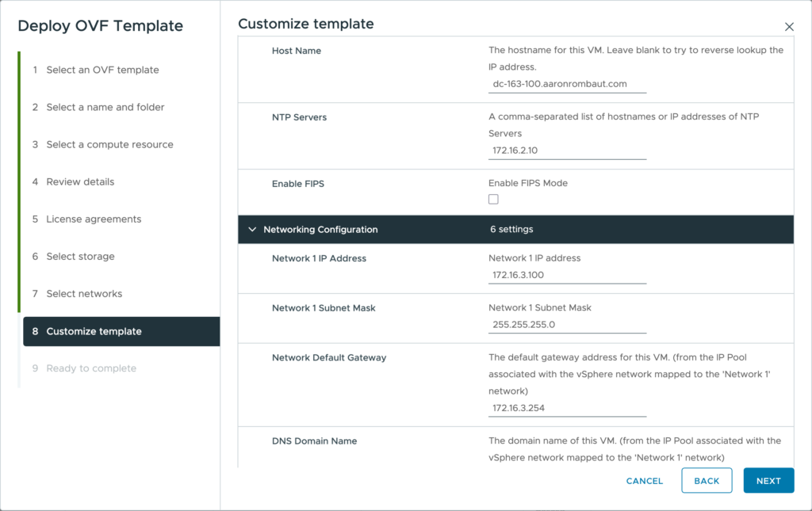
Task: Go to step 1 Select an OVF template
Action: point(102,70)
